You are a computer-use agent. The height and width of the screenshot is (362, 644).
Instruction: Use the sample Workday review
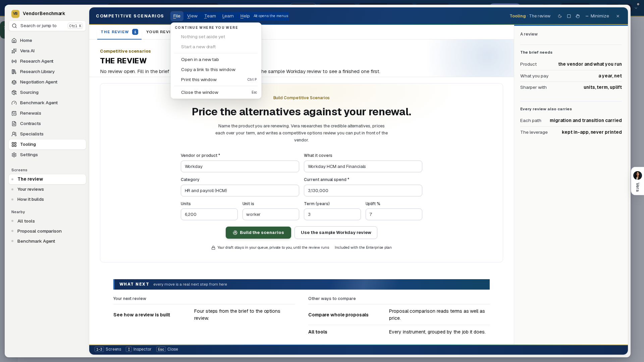[x=336, y=233]
